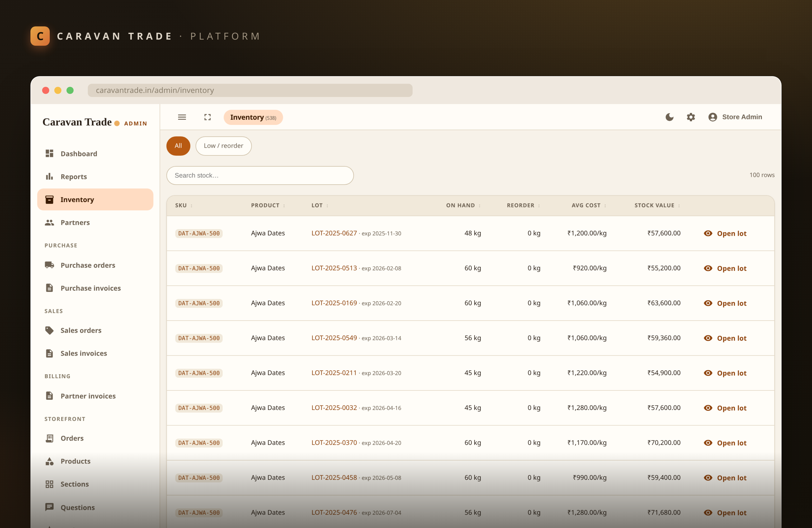The image size is (812, 528).
Task: Click the Store Admin profile icon
Action: (x=712, y=117)
